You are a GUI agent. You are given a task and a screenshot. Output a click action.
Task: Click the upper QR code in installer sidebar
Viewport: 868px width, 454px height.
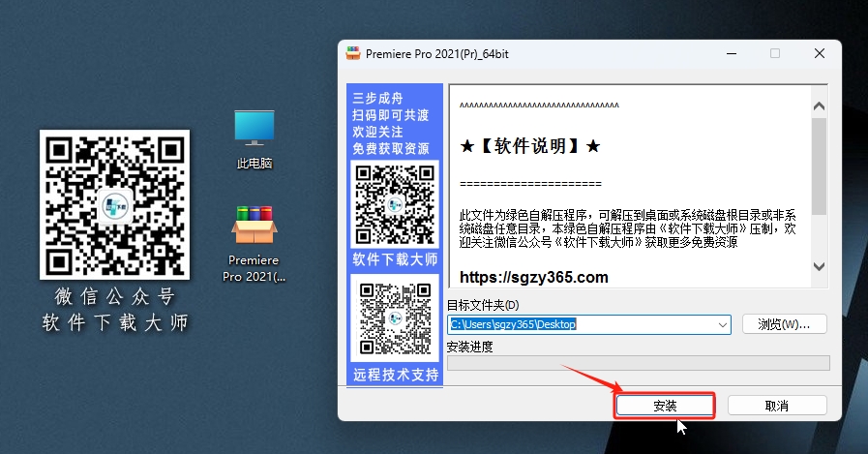click(395, 204)
